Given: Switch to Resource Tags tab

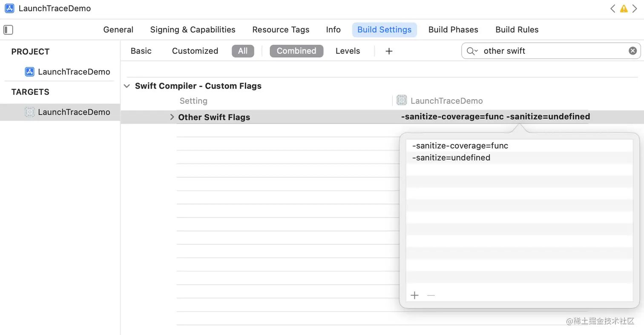Looking at the screenshot, I should (x=281, y=30).
